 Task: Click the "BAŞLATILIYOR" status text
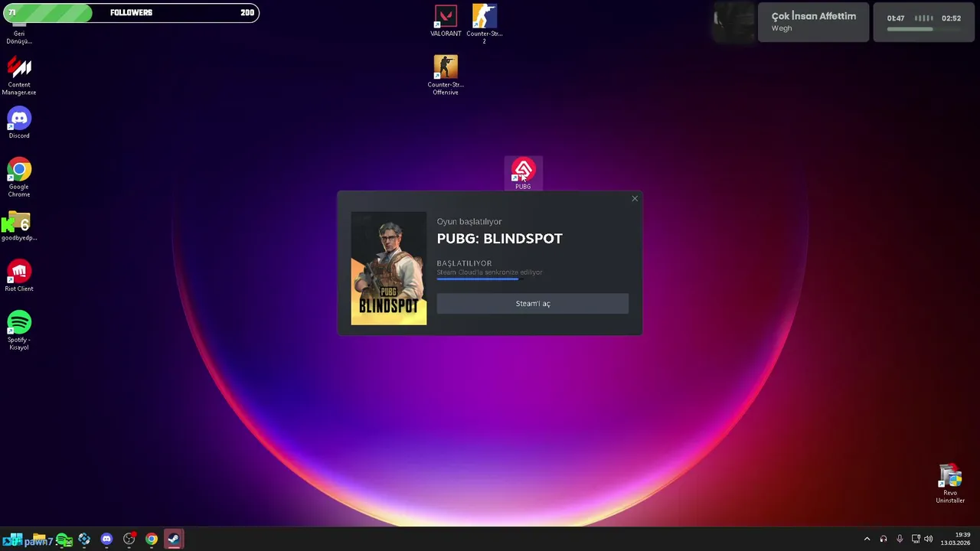(x=465, y=263)
